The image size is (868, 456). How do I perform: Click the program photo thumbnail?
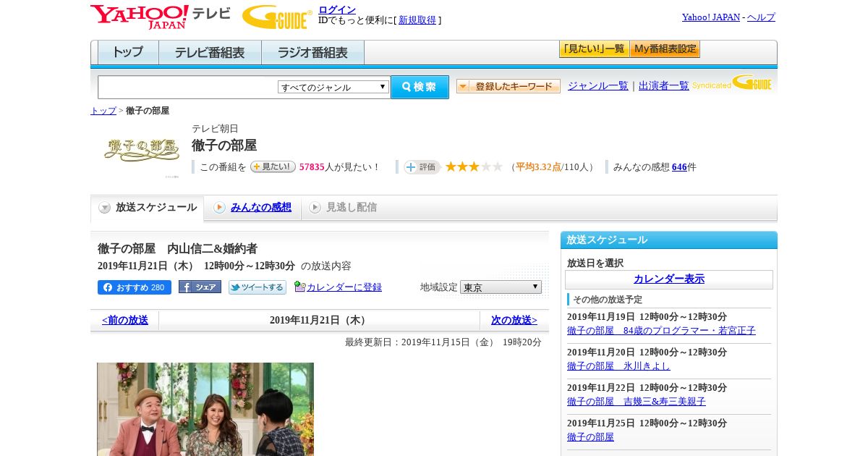point(205,409)
